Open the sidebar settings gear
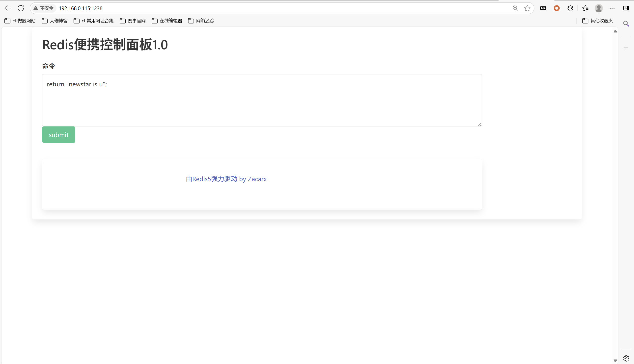 pos(626,358)
